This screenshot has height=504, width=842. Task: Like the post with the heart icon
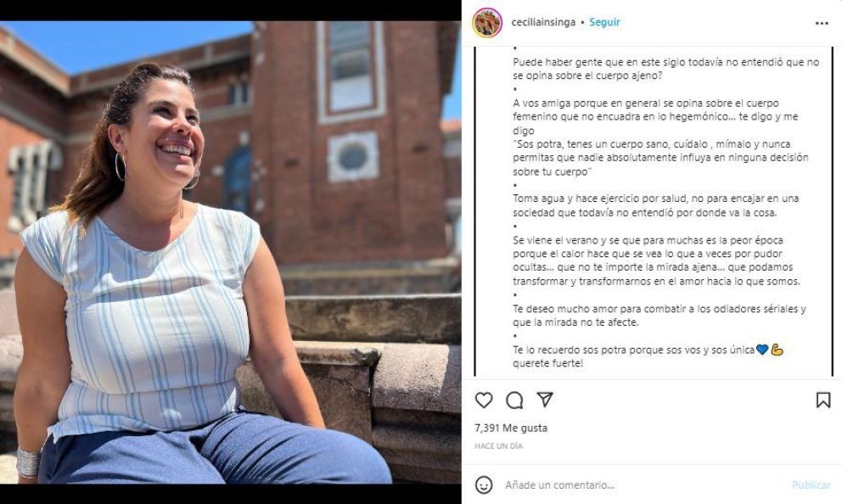(484, 400)
